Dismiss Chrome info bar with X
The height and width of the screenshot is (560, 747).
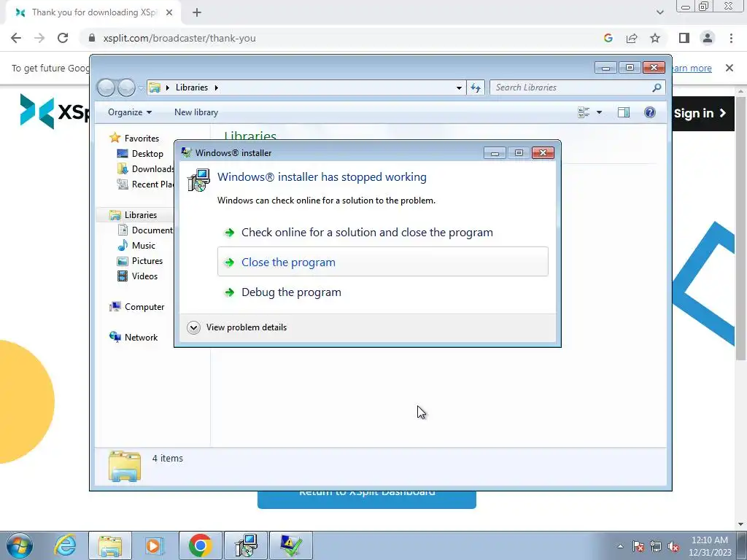[x=729, y=68]
